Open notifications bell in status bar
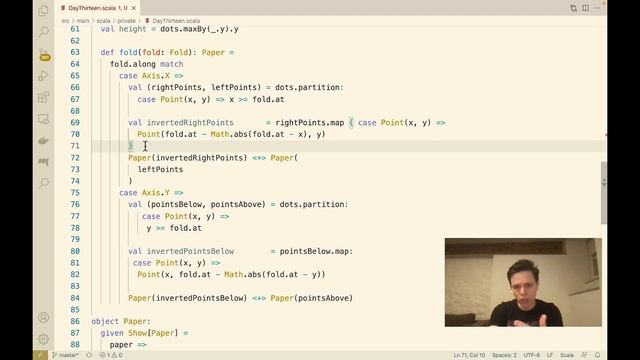 point(598,355)
